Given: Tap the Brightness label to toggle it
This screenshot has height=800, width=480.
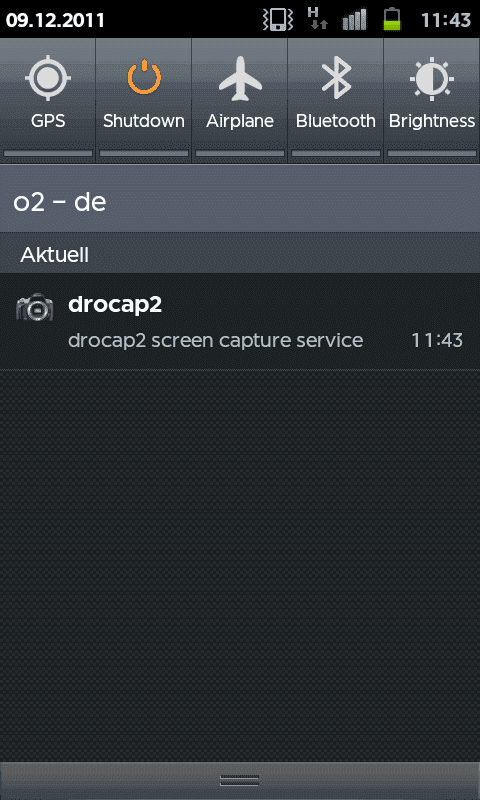Looking at the screenshot, I should pyautogui.click(x=432, y=121).
